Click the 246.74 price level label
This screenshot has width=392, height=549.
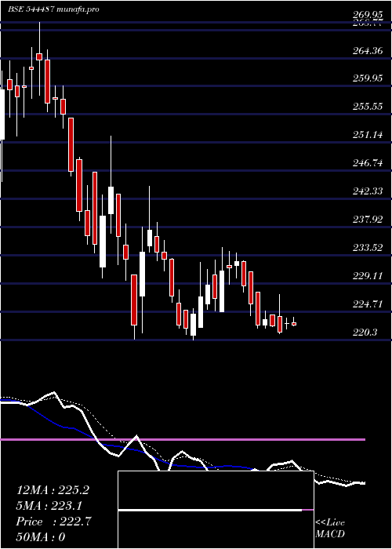[367, 163]
